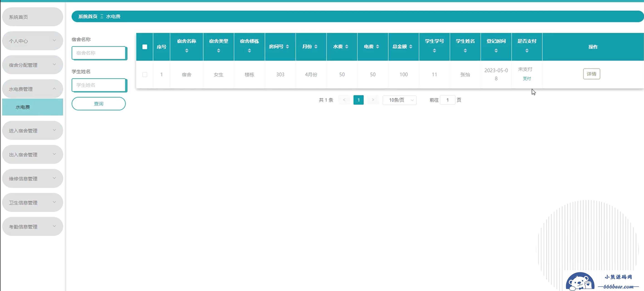Expand 进入宿舍管理 menu

pos(32,130)
